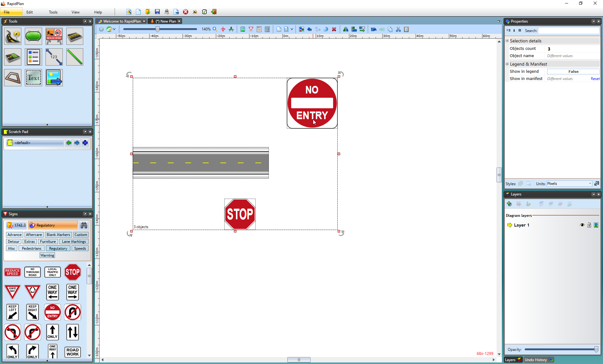Select the signs tool with speed sign

click(x=54, y=36)
